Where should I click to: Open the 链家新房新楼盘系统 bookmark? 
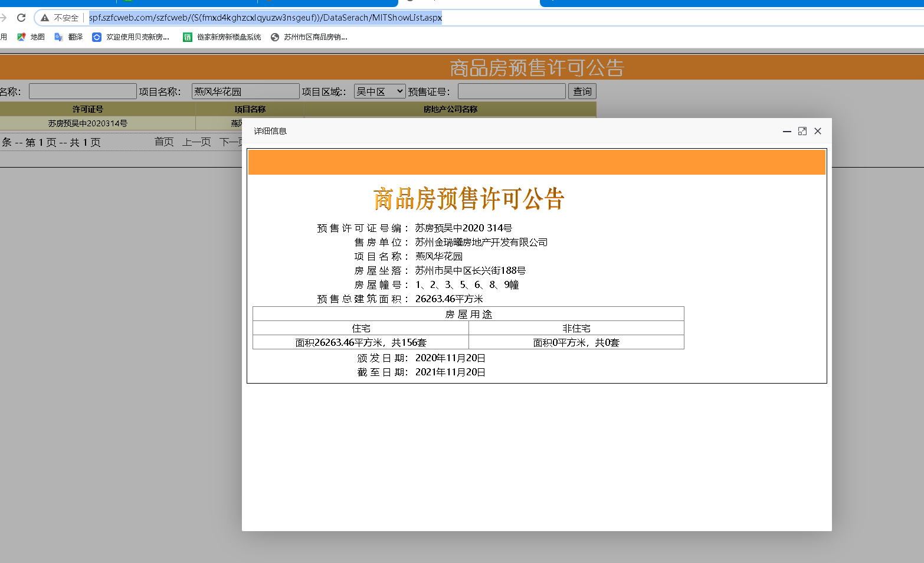[222, 37]
